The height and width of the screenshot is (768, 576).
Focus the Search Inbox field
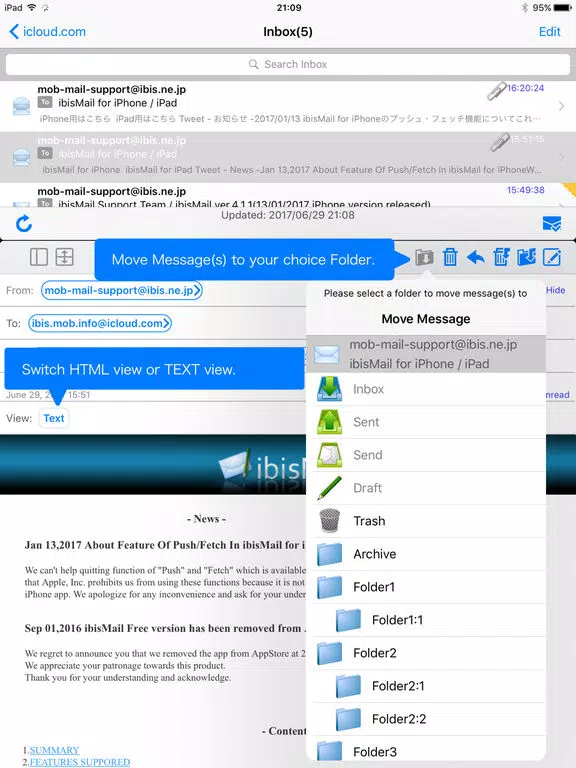click(x=288, y=64)
